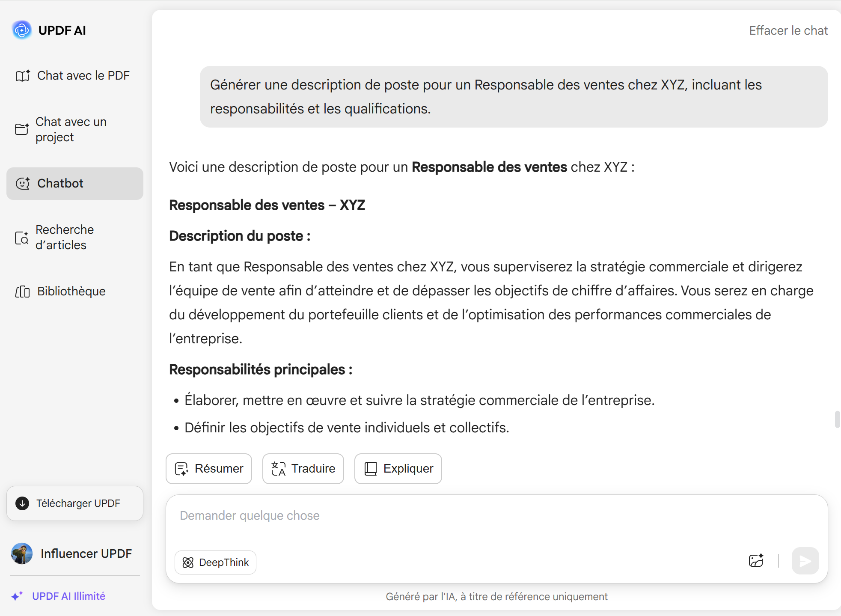Click the DeepThink atom icon

(x=188, y=562)
